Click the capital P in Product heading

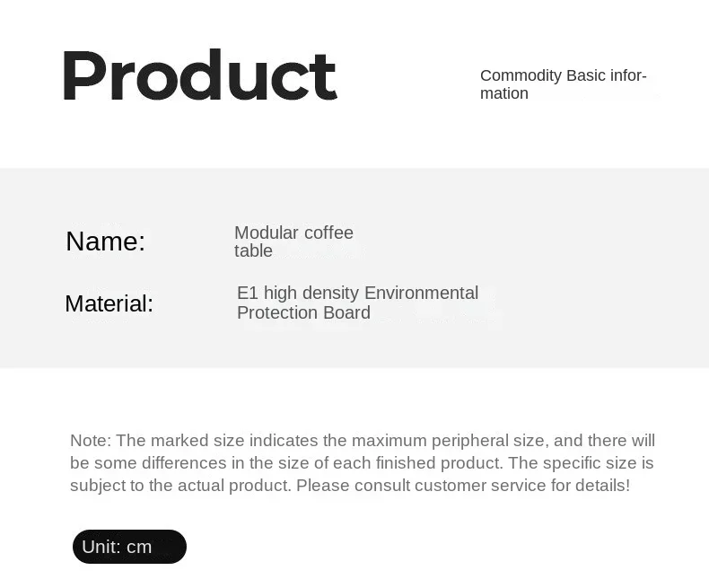pyautogui.click(x=83, y=76)
